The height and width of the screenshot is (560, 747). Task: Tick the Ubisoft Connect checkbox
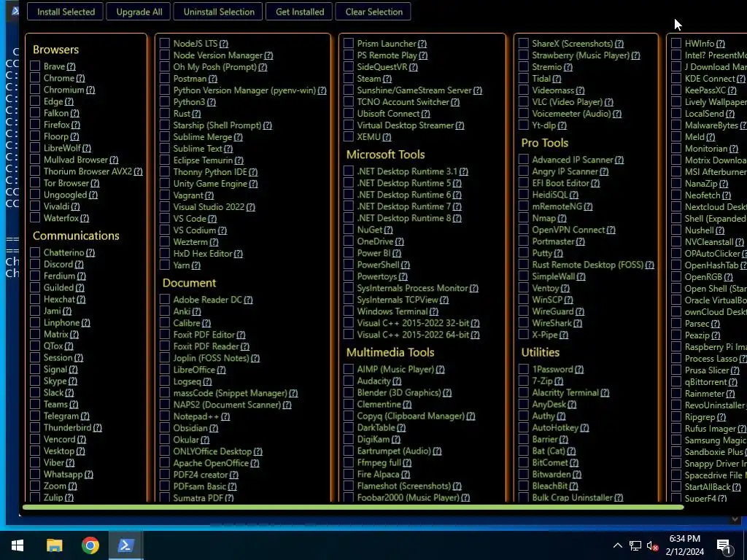[x=349, y=114]
